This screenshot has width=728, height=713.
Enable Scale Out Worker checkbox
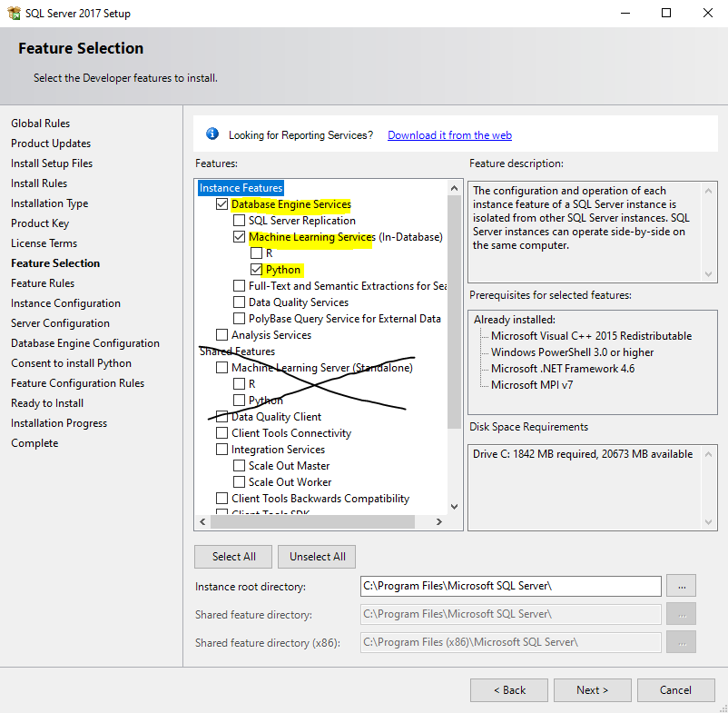point(239,481)
